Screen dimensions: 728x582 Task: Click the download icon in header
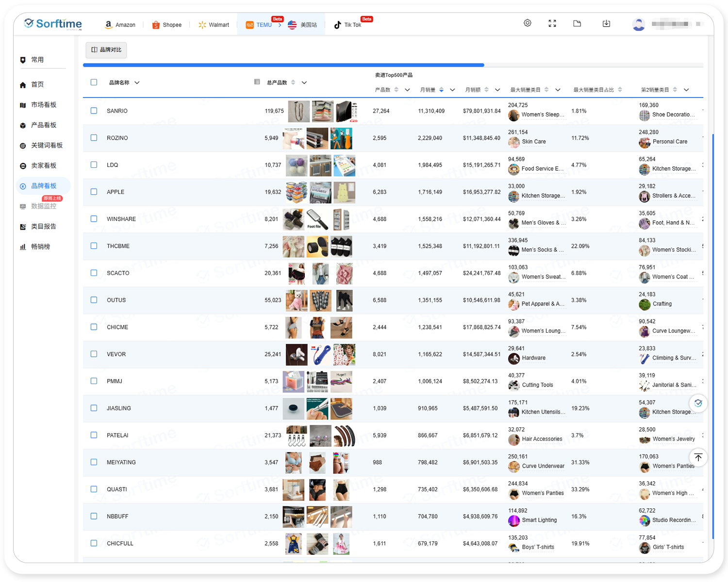pyautogui.click(x=606, y=23)
